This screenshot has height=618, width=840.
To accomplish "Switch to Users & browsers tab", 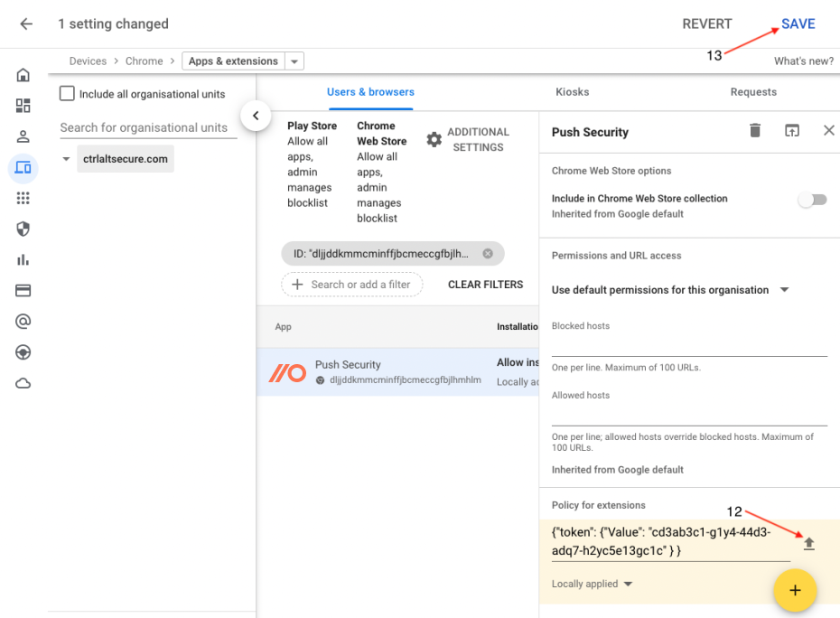I will (370, 92).
